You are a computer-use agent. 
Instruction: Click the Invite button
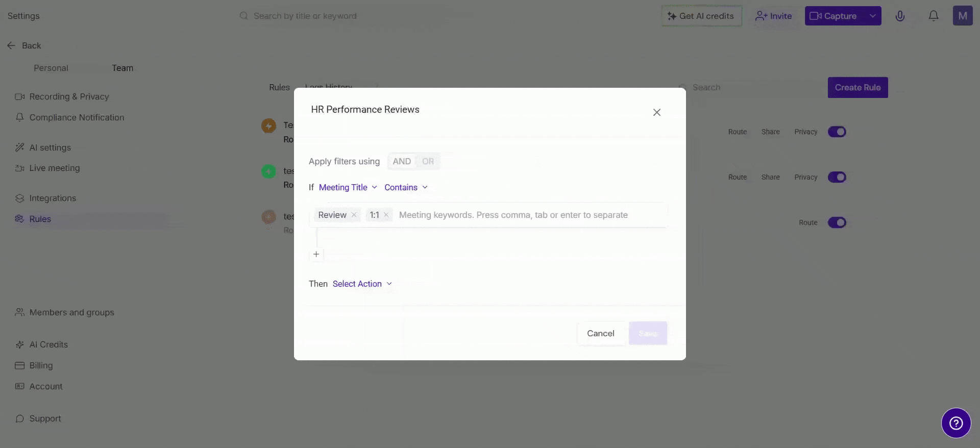tap(774, 16)
